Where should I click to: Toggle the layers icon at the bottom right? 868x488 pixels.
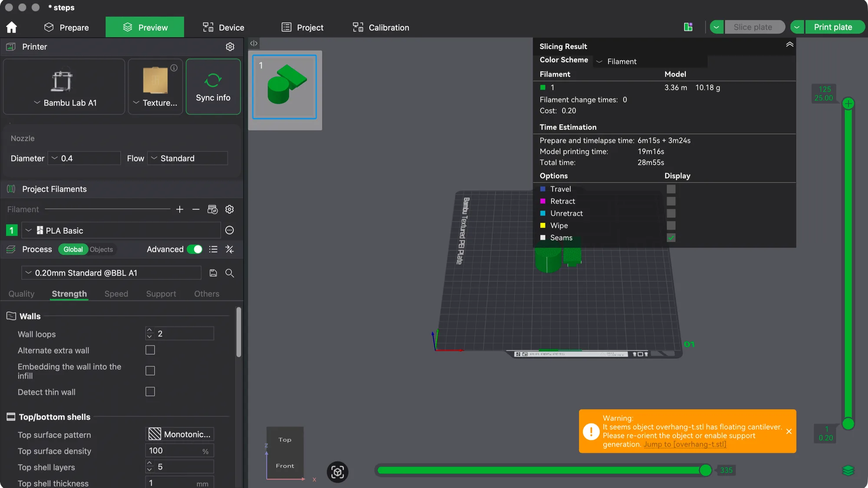[x=848, y=470]
